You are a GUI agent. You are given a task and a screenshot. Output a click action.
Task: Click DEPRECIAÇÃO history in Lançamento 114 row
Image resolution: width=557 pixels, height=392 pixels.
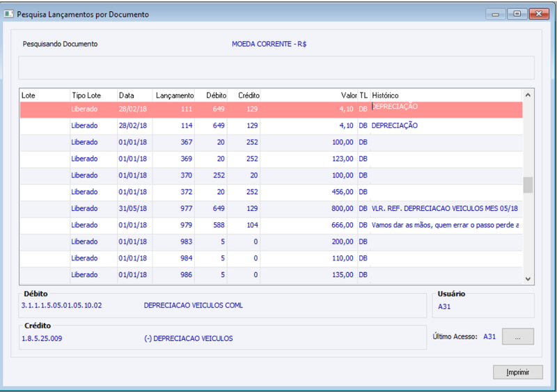click(395, 125)
